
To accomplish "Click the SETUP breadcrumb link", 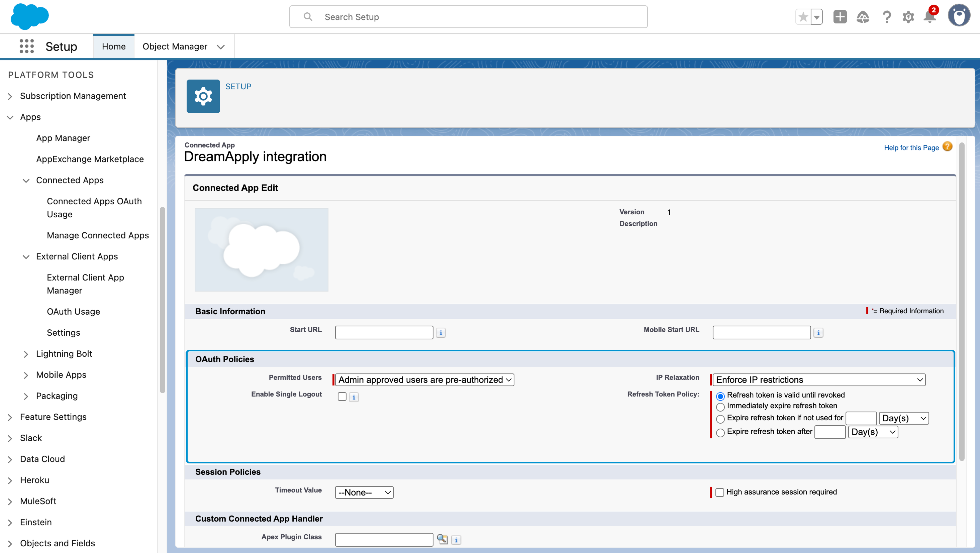I will click(x=238, y=86).
